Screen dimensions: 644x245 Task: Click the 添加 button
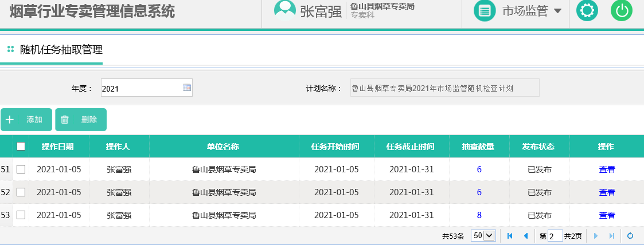click(26, 120)
